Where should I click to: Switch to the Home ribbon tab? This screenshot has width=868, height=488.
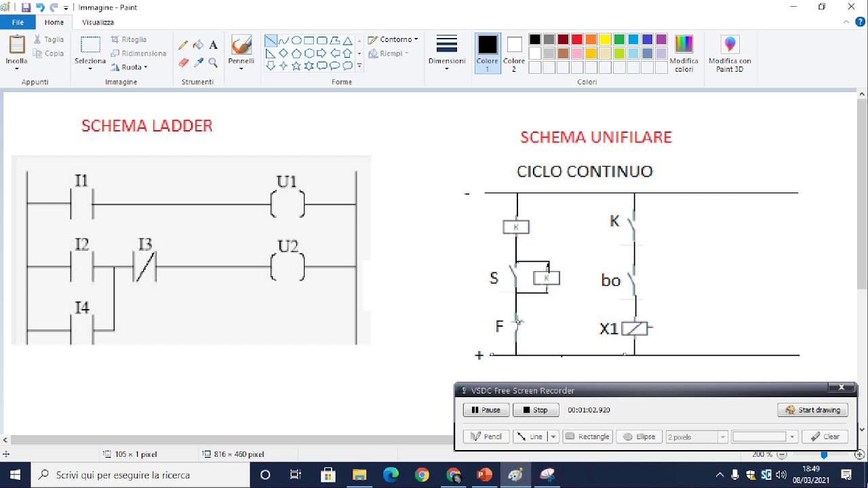[54, 22]
